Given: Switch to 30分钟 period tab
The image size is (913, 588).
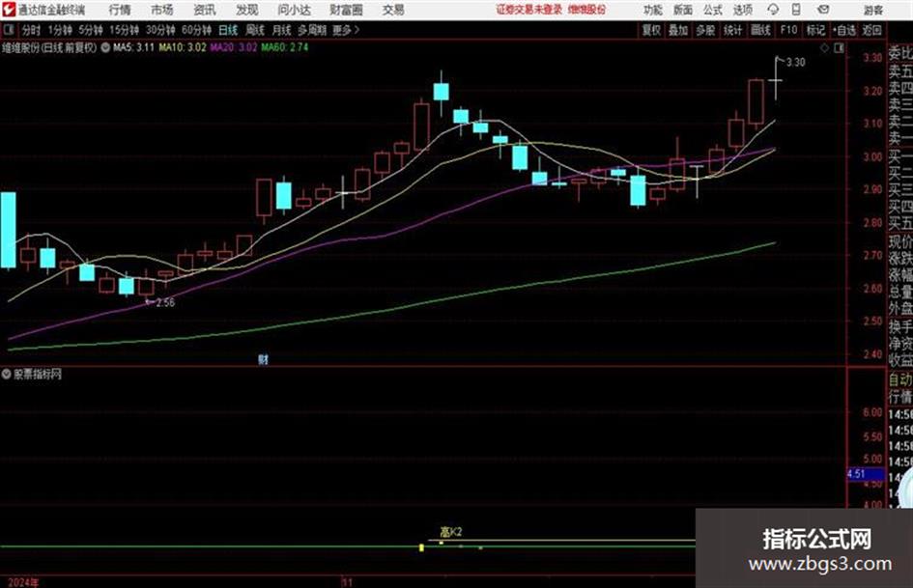Looking at the screenshot, I should tap(160, 30).
